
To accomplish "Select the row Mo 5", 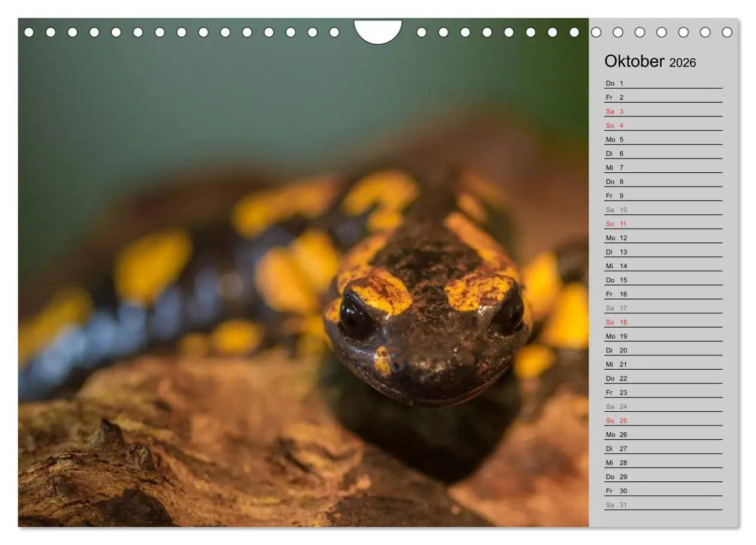I will (663, 140).
